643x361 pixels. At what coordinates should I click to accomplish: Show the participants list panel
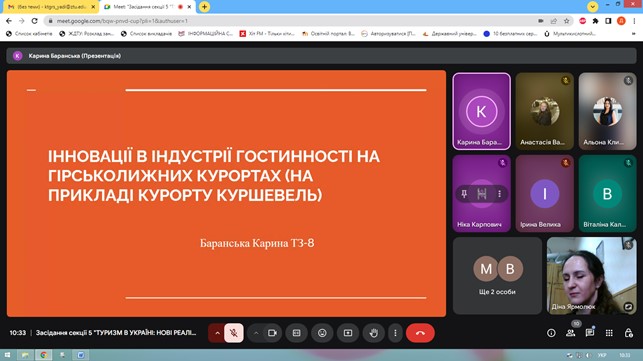(570, 333)
